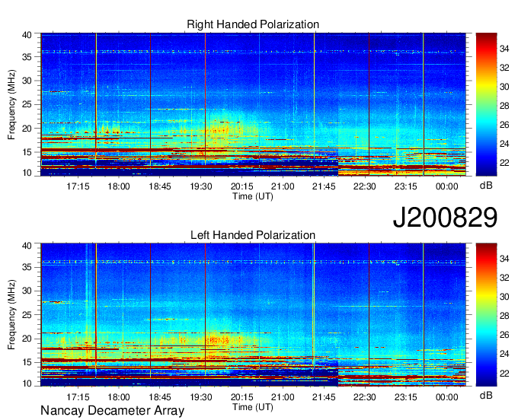Click "25" frequency tick of the left-handed plot

click(27, 315)
